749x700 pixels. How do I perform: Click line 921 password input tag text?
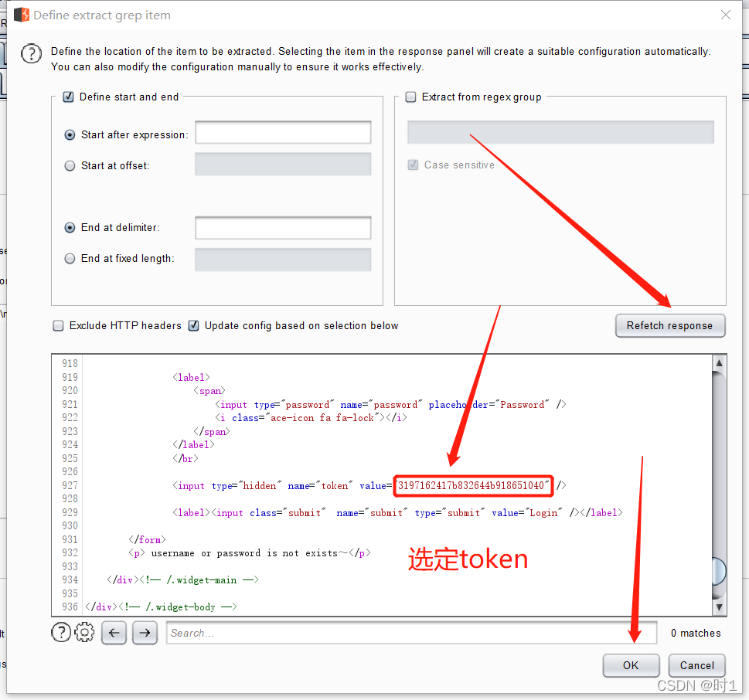point(390,404)
